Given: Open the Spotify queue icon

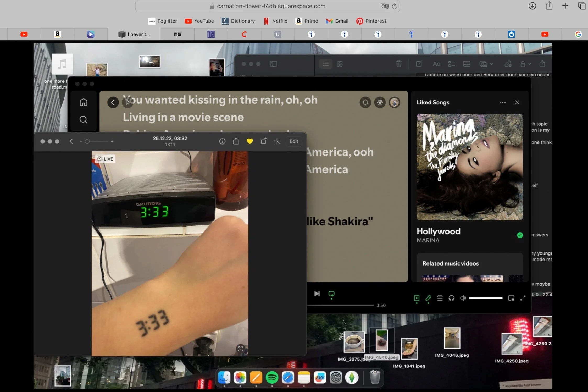Looking at the screenshot, I should [x=440, y=298].
